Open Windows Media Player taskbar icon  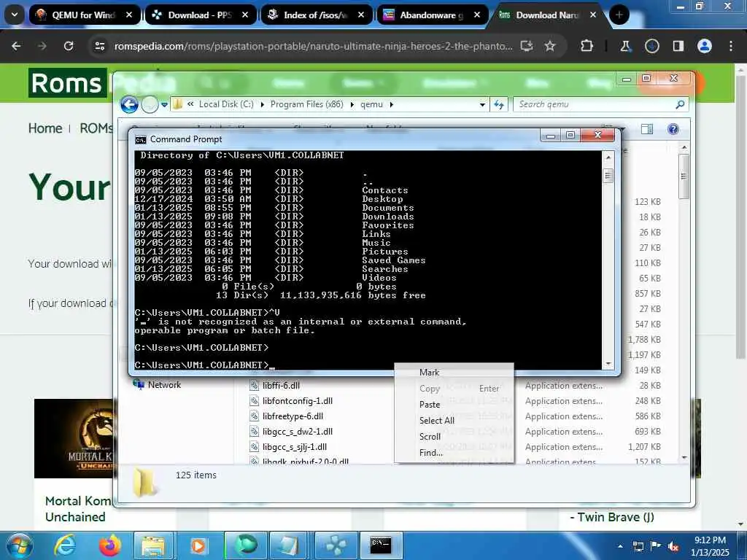coord(198,545)
